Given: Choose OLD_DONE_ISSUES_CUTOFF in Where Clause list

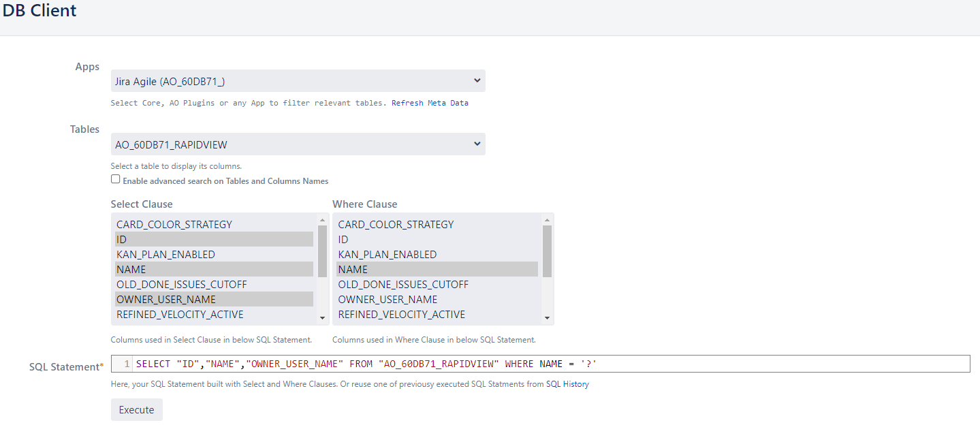Looking at the screenshot, I should (403, 285).
